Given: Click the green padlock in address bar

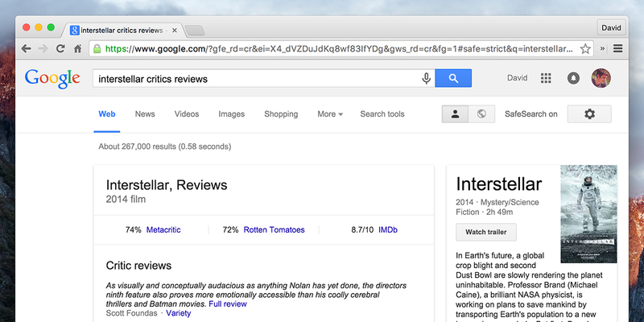Looking at the screenshot, I should pos(97,49).
